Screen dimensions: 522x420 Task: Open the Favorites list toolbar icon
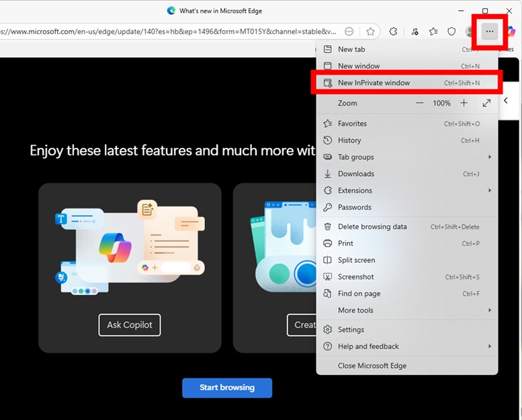pos(433,32)
